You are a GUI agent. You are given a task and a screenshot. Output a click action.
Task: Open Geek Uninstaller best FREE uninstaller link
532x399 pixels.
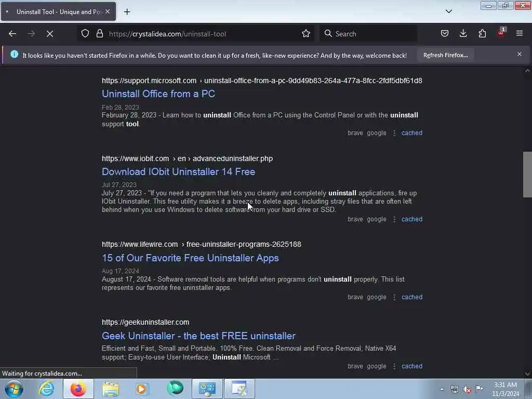click(x=198, y=336)
